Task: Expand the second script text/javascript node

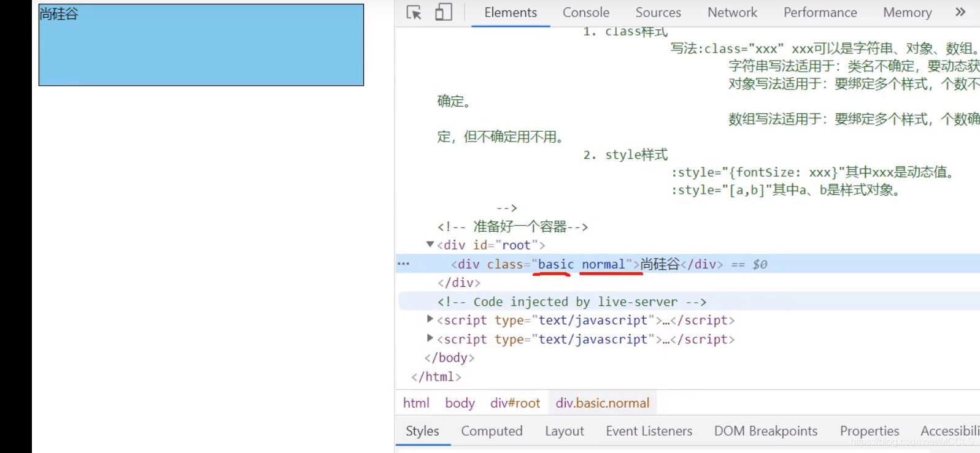Action: [x=430, y=338]
